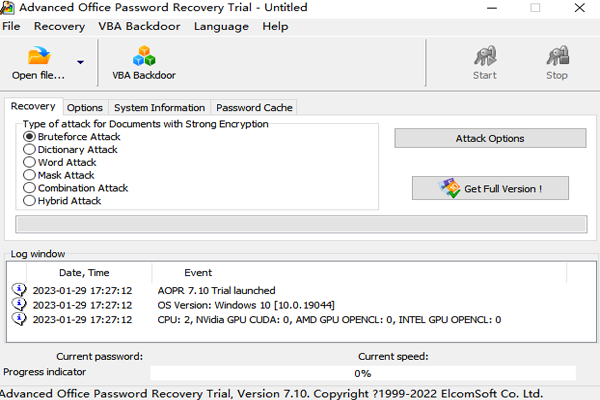
Task: Expand the Open file dropdown arrow
Action: pyautogui.click(x=80, y=62)
